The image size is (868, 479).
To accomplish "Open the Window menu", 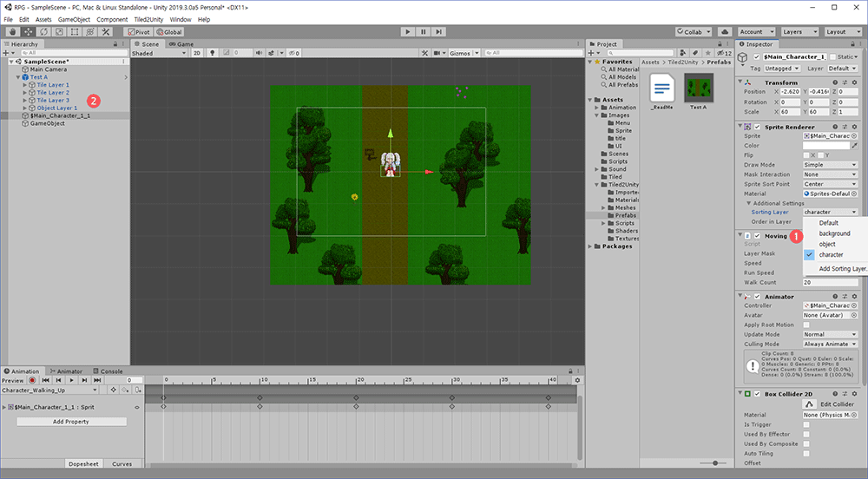I will (x=181, y=19).
